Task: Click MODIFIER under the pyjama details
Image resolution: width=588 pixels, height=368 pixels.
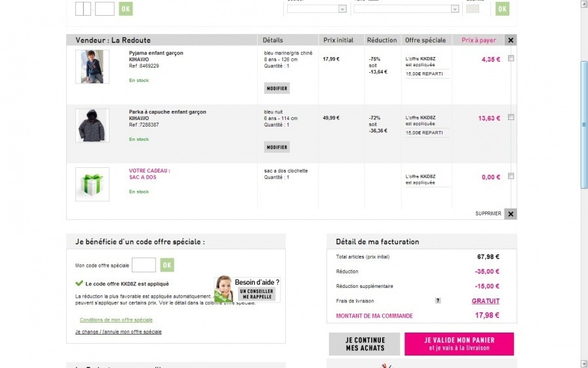Action: (277, 88)
